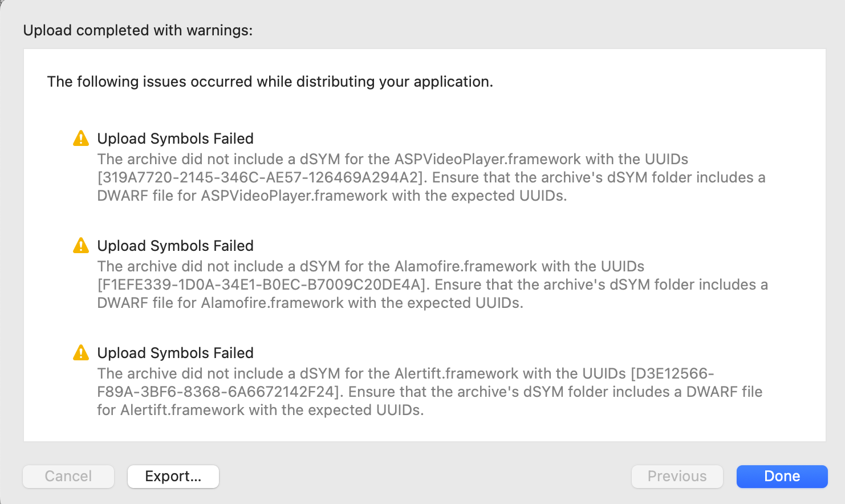Select the first Upload Symbols Failed heading
Viewport: 845px width, 504px height.
click(x=175, y=139)
